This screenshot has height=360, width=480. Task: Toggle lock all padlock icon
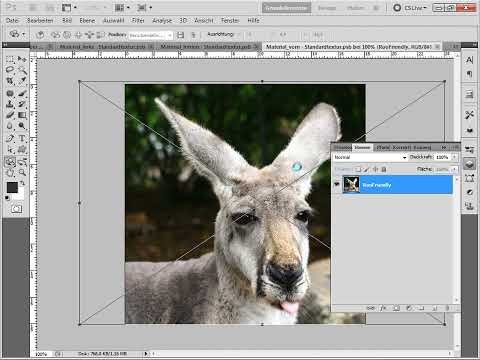click(384, 169)
